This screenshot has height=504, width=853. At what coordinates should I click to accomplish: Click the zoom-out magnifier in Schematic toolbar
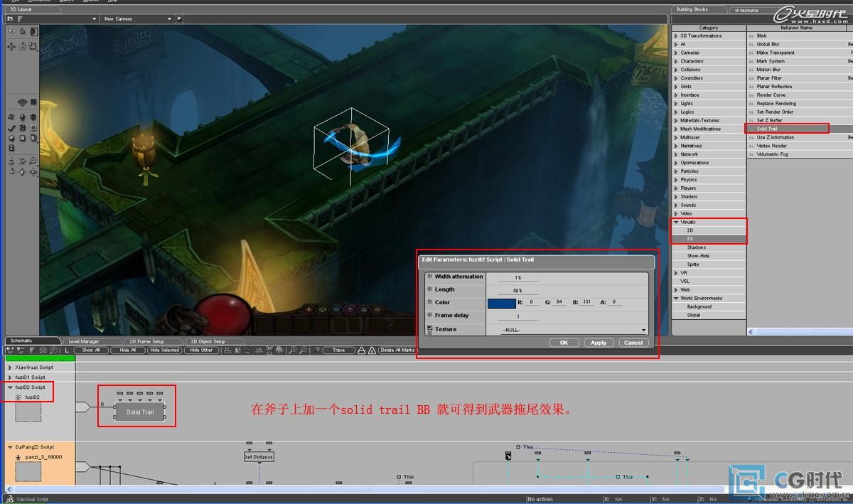point(304,350)
